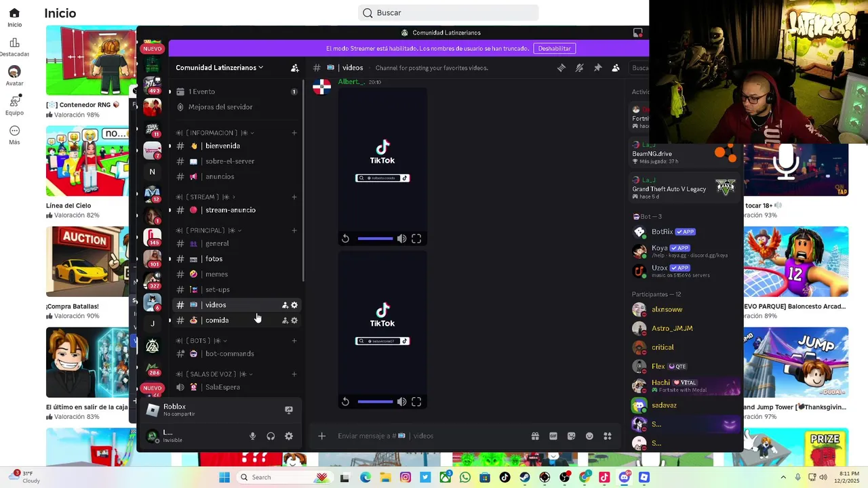The width and height of the screenshot is (868, 488).
Task: Replay the second TikTok video
Action: coord(345,401)
